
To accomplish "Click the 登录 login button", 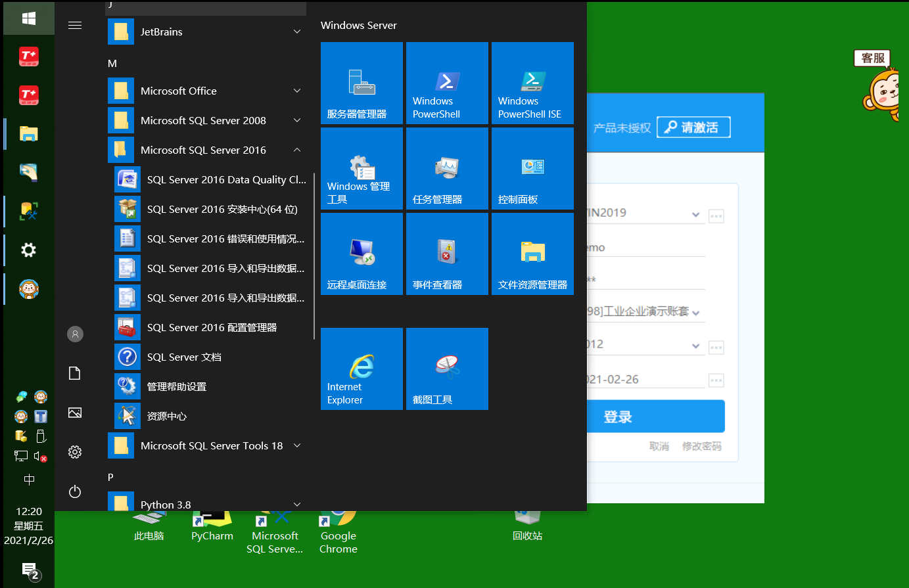I will [x=656, y=417].
